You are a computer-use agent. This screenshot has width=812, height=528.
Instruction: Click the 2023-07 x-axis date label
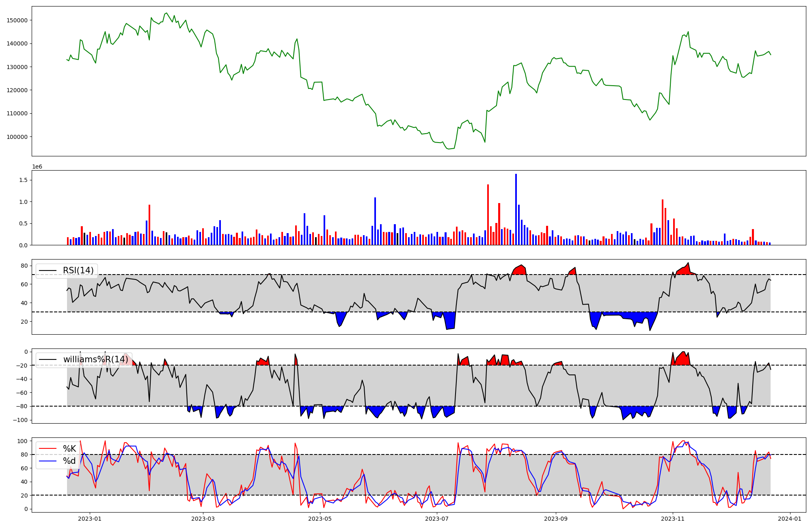pos(437,518)
